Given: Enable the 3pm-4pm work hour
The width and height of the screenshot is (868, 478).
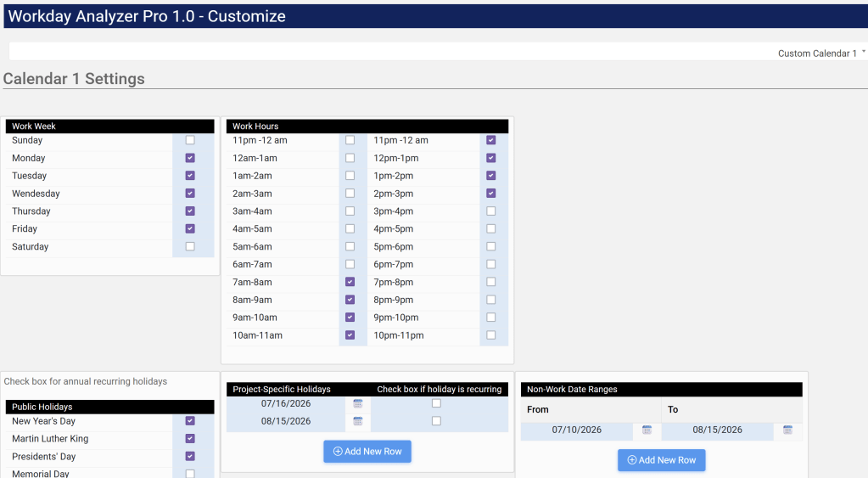Looking at the screenshot, I should [491, 211].
